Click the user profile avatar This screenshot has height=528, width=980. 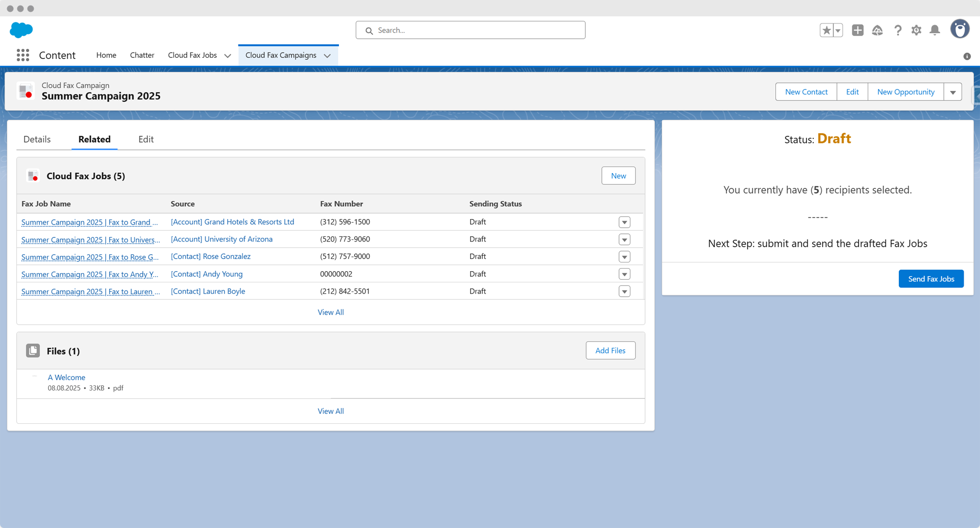pyautogui.click(x=960, y=29)
